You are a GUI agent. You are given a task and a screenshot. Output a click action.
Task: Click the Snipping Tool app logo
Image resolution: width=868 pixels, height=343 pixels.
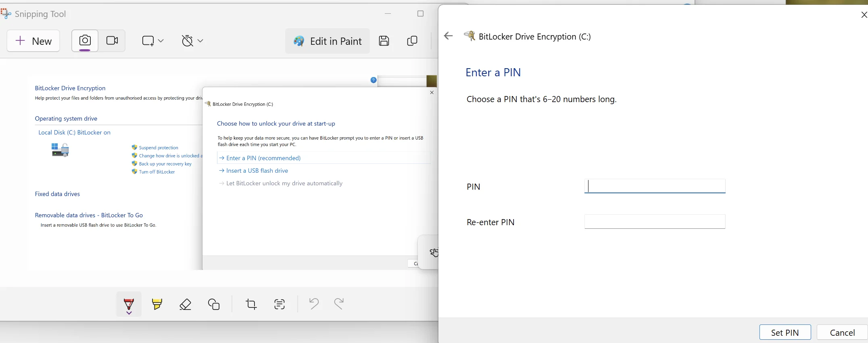pyautogui.click(x=6, y=14)
